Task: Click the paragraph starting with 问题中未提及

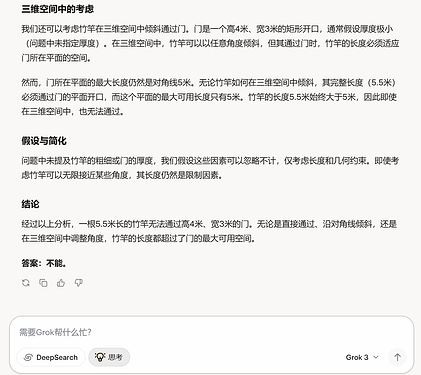Action: click(210, 168)
